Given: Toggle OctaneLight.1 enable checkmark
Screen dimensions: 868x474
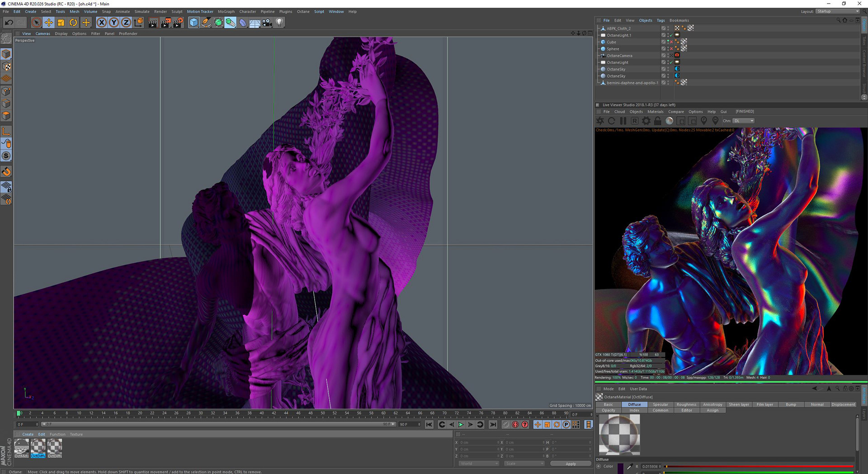Looking at the screenshot, I should point(671,35).
